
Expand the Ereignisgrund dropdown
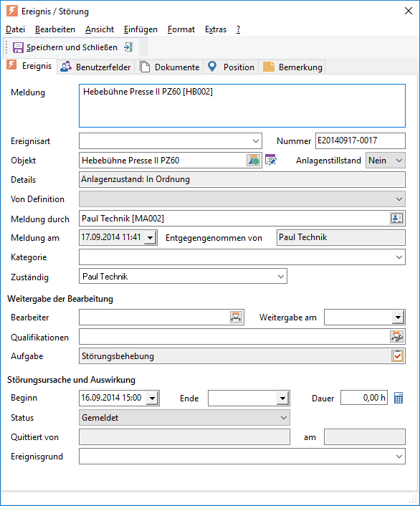tap(399, 457)
